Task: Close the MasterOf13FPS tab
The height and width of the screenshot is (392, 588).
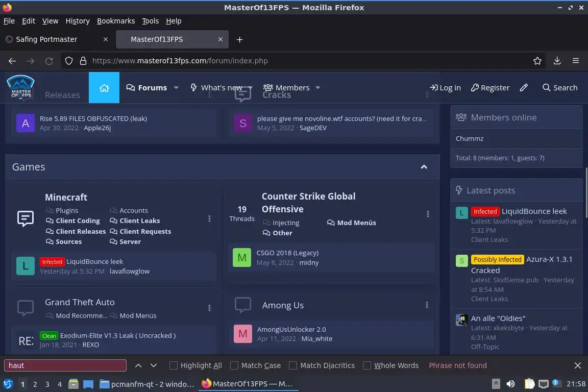Action: (x=220, y=39)
